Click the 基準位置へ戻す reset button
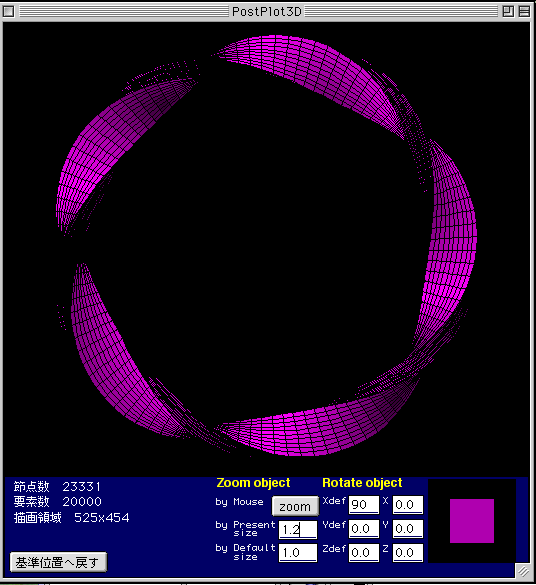The image size is (536, 585). click(58, 562)
